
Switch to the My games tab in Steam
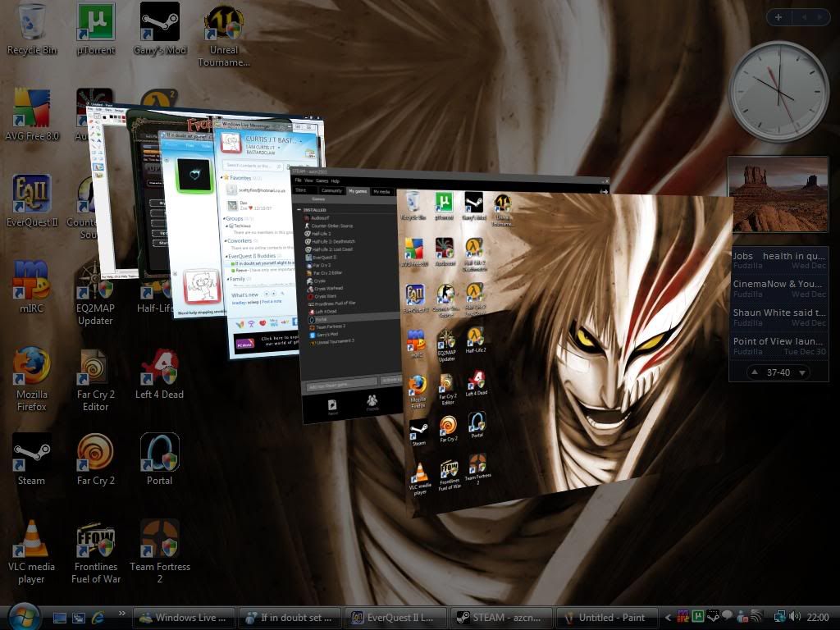(358, 191)
